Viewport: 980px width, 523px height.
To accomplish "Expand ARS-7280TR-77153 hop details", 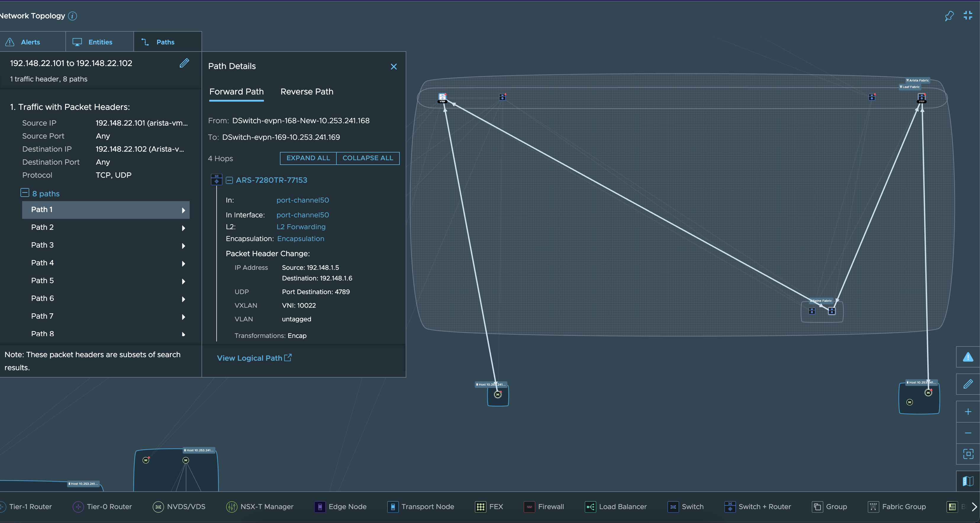I will 229,180.
